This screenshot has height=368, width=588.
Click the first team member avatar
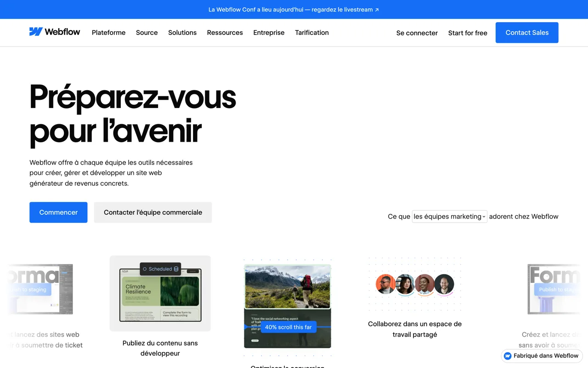[385, 284]
